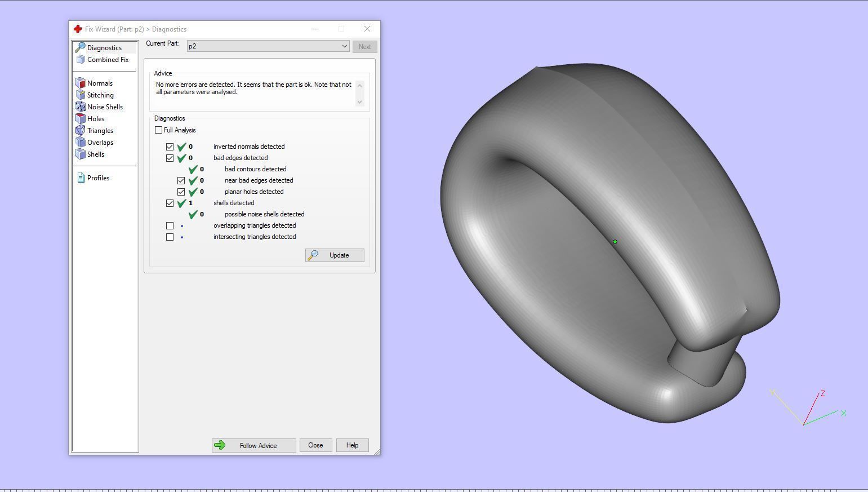Enable the Full Analysis checkbox
Image resolution: width=868 pixels, height=492 pixels.
158,130
